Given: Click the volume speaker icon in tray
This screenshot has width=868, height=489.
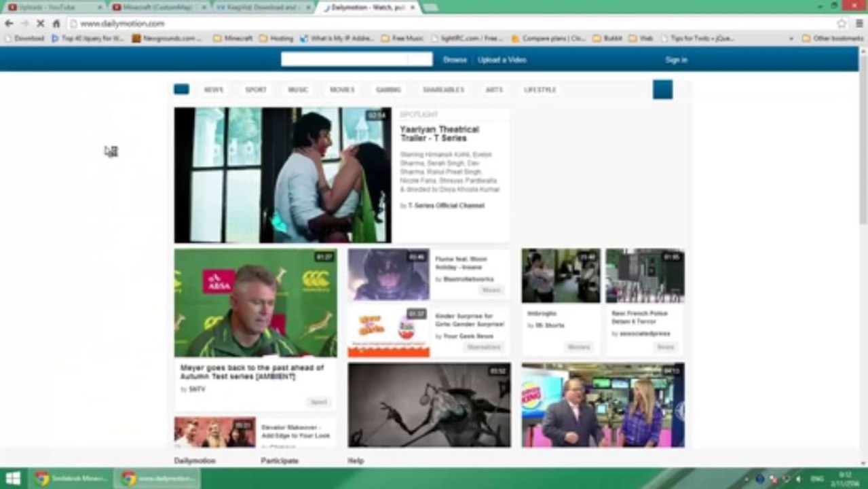Looking at the screenshot, I should [798, 479].
